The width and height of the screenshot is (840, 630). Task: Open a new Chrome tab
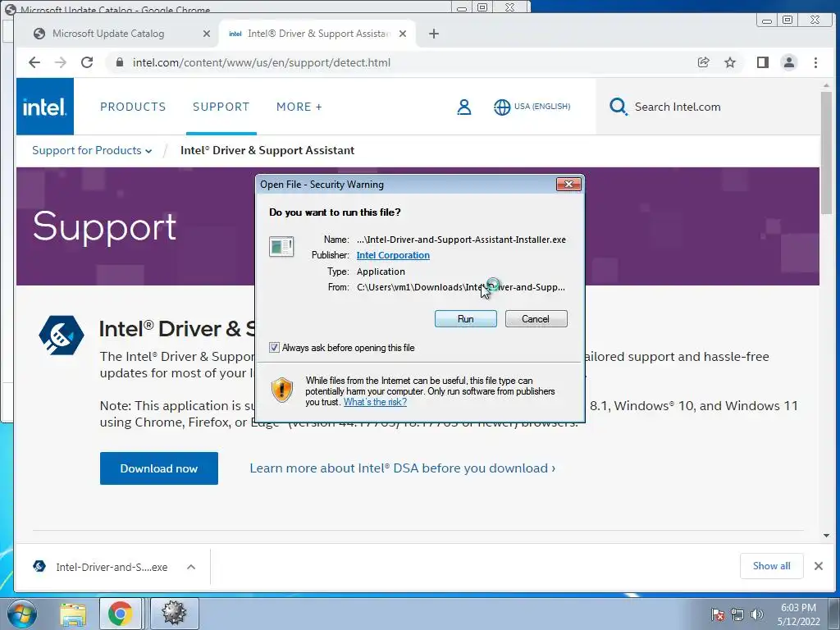tap(433, 34)
